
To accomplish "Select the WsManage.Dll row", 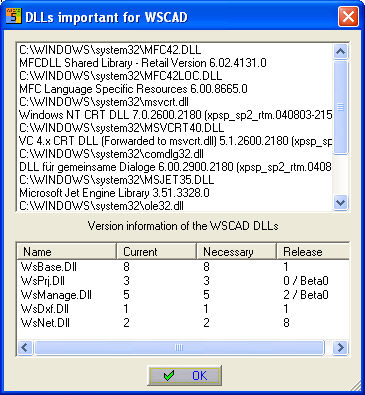I will click(x=183, y=295).
